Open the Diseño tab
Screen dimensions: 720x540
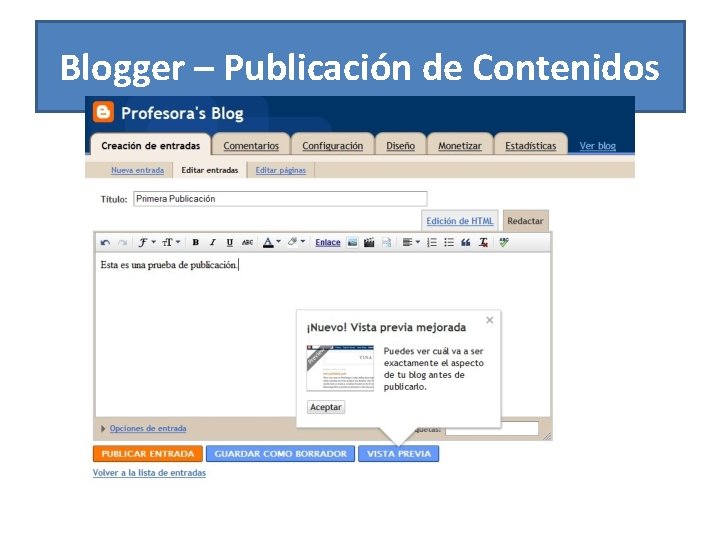(400, 146)
